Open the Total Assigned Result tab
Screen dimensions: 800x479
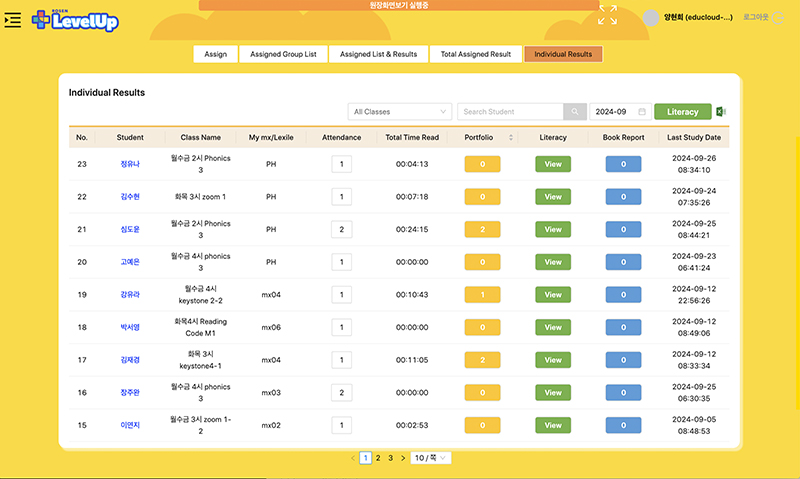[476, 54]
